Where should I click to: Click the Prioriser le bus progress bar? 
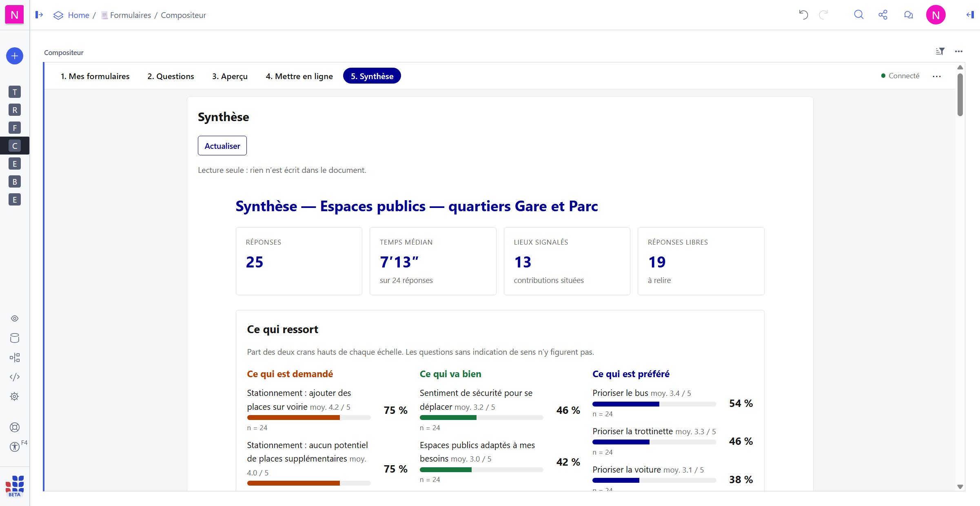tap(654, 404)
